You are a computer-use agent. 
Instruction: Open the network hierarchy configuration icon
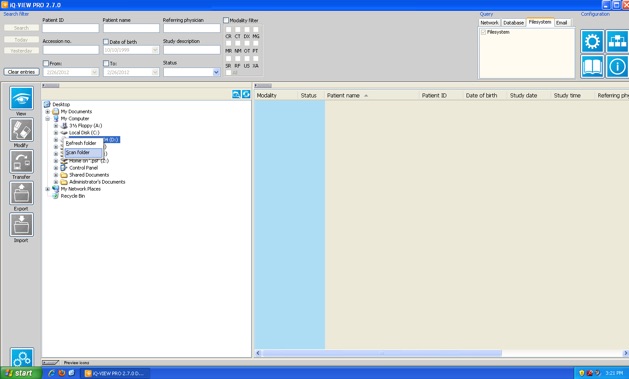[617, 41]
